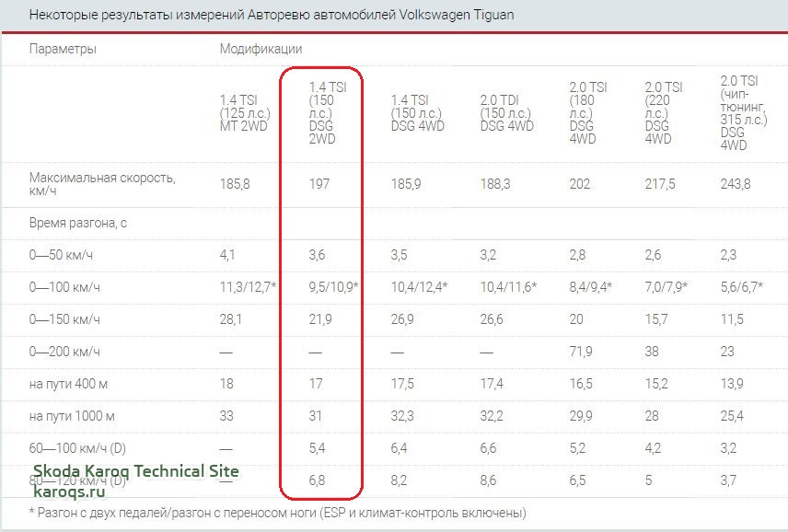The image size is (788, 532).
Task: Select the '3,7' value in the bottom row
Action: click(728, 480)
